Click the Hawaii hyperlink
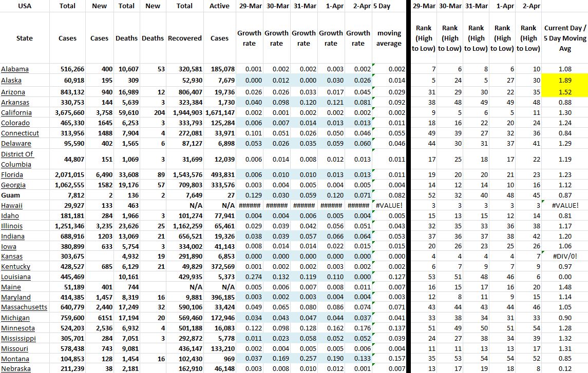588x373 pixels. pyautogui.click(x=12, y=205)
